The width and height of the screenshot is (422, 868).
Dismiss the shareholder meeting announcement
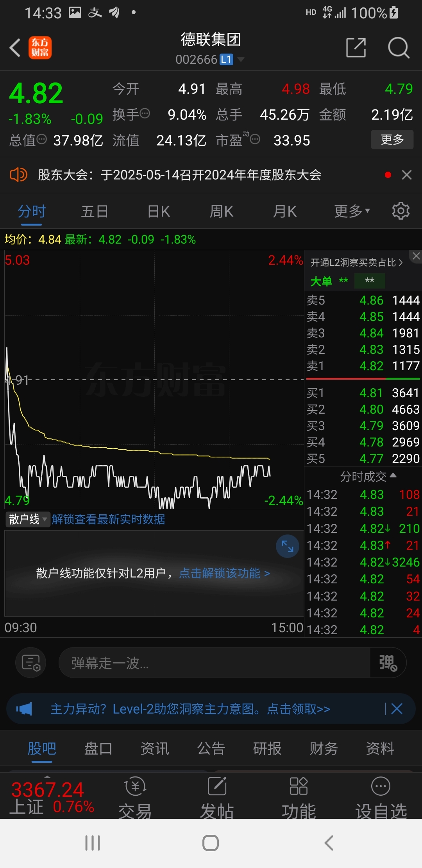[x=407, y=175]
